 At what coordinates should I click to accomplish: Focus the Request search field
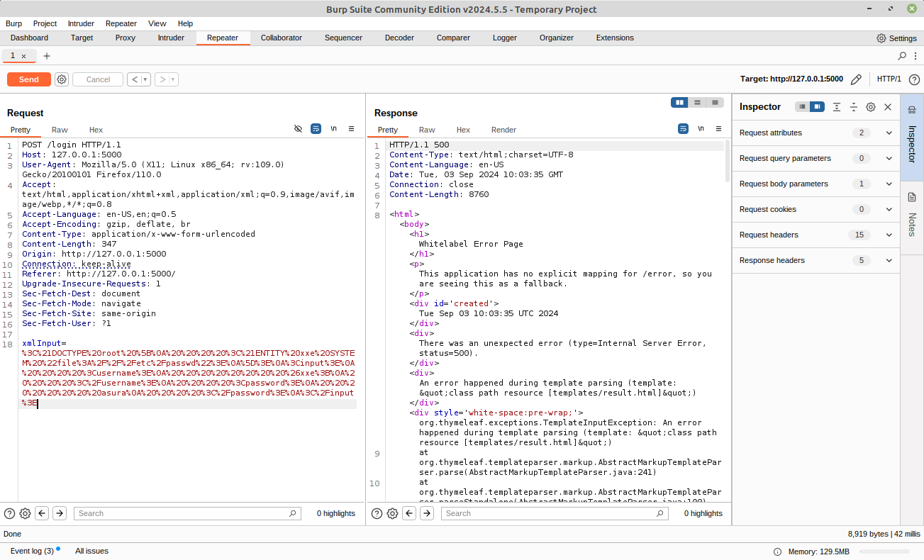(x=187, y=513)
